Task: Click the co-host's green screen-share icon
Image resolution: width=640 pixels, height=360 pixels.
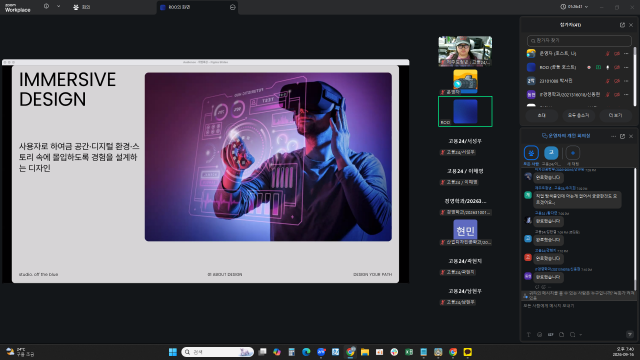Action: coord(598,67)
